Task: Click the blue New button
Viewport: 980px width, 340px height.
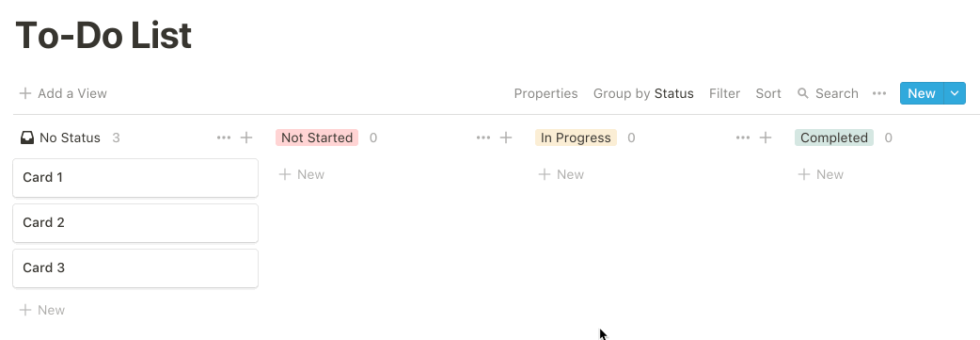Action: tap(922, 93)
